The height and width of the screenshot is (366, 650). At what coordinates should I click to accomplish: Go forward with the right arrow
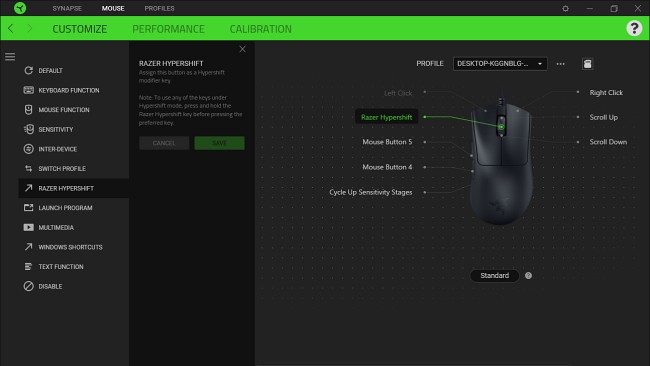coord(29,29)
